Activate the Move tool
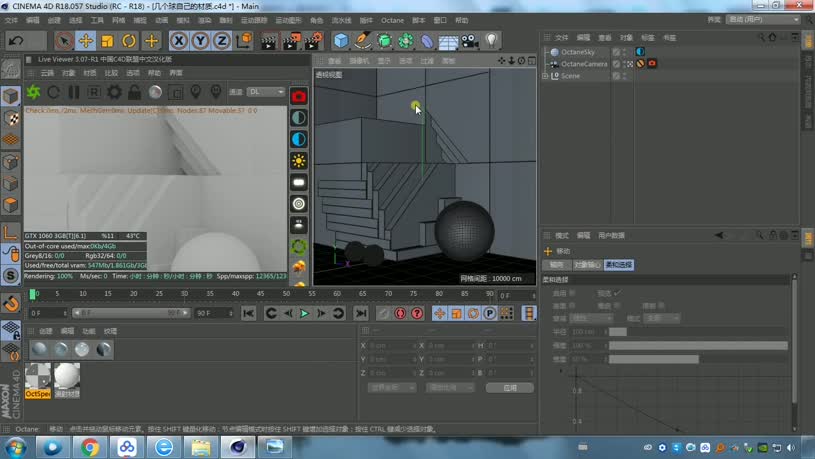The image size is (815, 459). pos(86,41)
